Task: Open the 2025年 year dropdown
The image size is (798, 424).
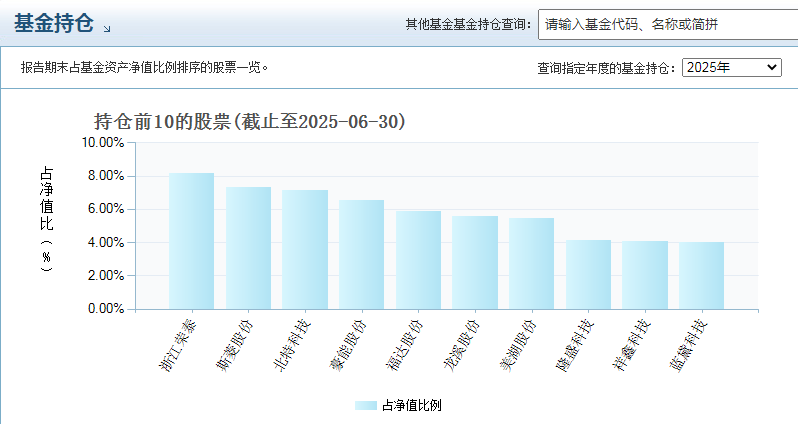Action: click(732, 67)
